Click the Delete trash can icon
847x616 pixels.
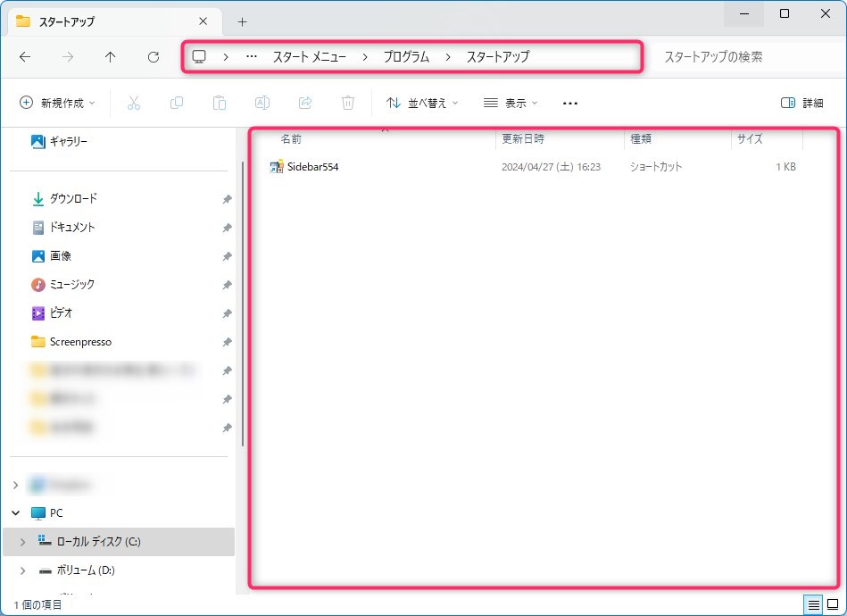(348, 103)
